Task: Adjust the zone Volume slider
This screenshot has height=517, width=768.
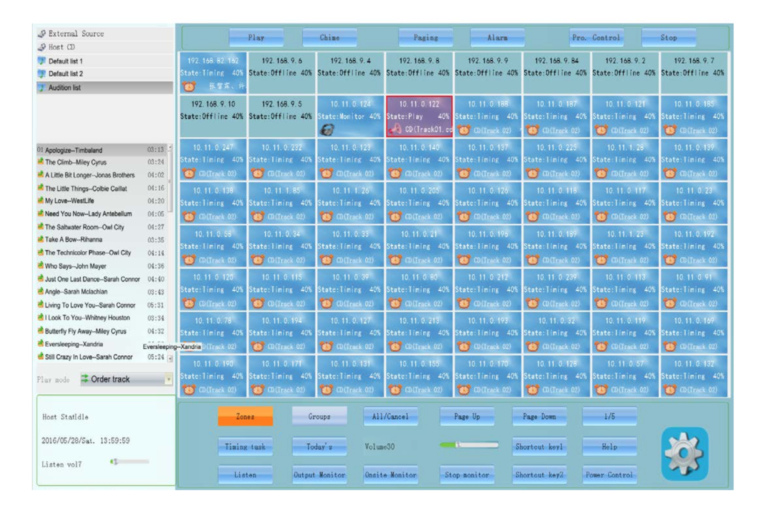Action: pyautogui.click(x=468, y=445)
